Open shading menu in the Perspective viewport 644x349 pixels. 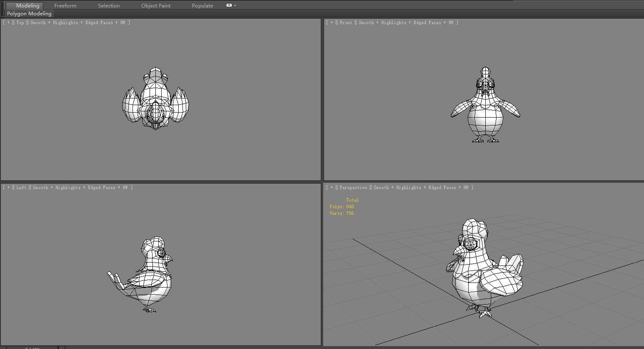pos(421,187)
